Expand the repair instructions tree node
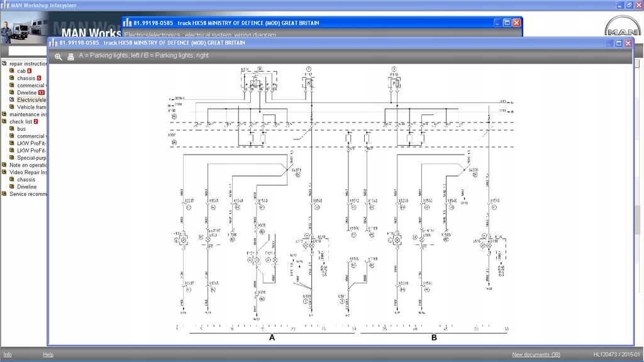The height and width of the screenshot is (362, 644). 4,63
